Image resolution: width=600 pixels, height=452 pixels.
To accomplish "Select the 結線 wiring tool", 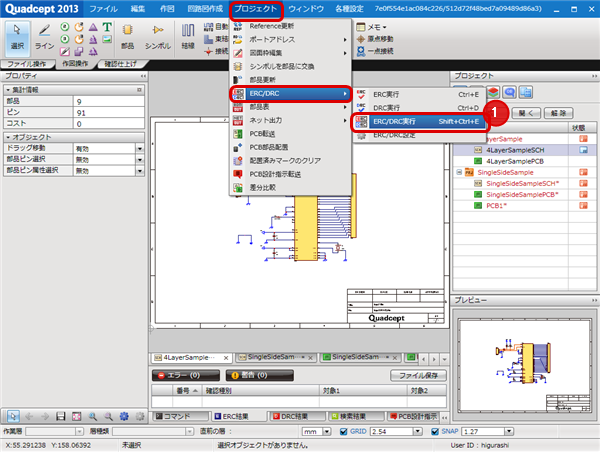I will [x=188, y=38].
